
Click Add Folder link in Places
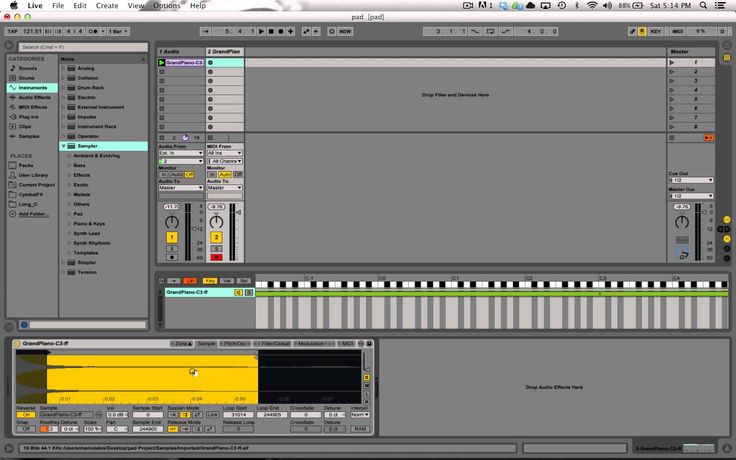32,214
